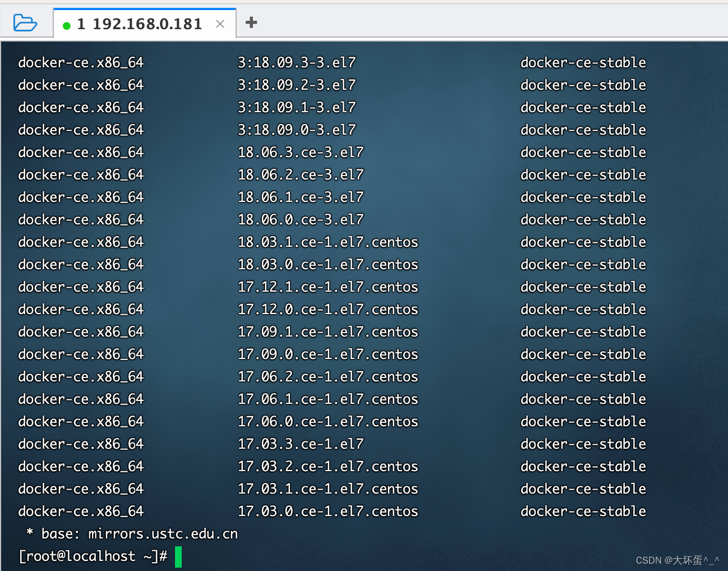Viewport: 728px width, 571px height.
Task: Click version text 18.03.0.ce-1.el7.centos
Action: 328,264
